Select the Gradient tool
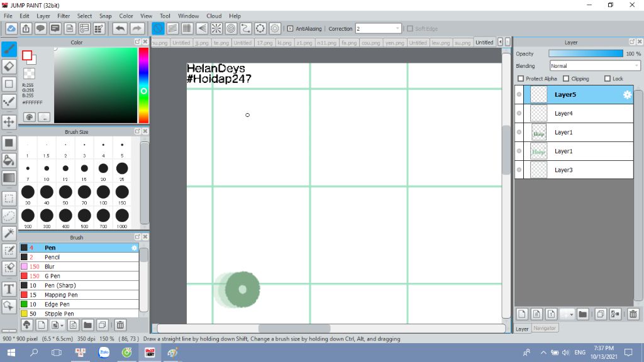This screenshot has width=644, height=362. (x=9, y=178)
